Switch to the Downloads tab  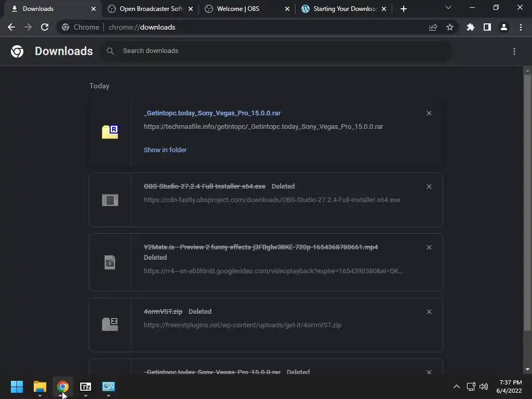[51, 9]
